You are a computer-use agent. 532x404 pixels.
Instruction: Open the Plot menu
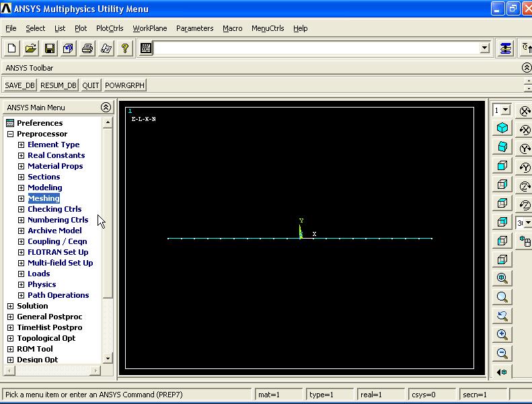(81, 28)
